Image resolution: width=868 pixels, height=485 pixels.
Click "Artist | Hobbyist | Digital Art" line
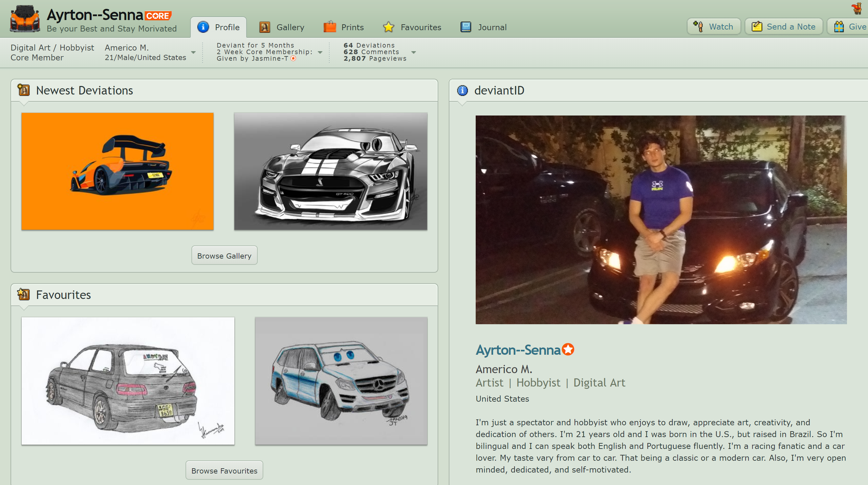(x=551, y=383)
